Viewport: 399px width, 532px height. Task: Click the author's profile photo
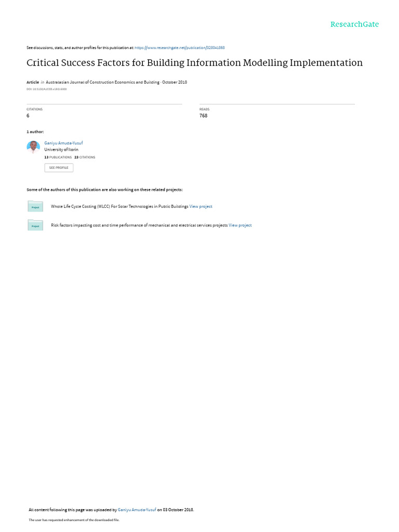(33, 147)
